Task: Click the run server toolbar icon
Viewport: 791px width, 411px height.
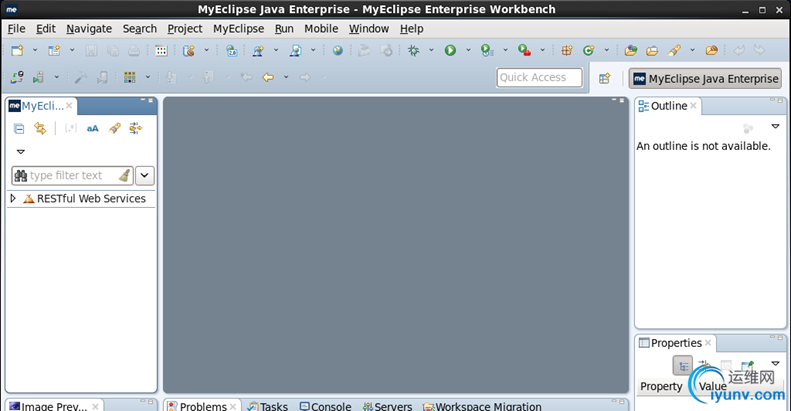Action: [x=38, y=77]
